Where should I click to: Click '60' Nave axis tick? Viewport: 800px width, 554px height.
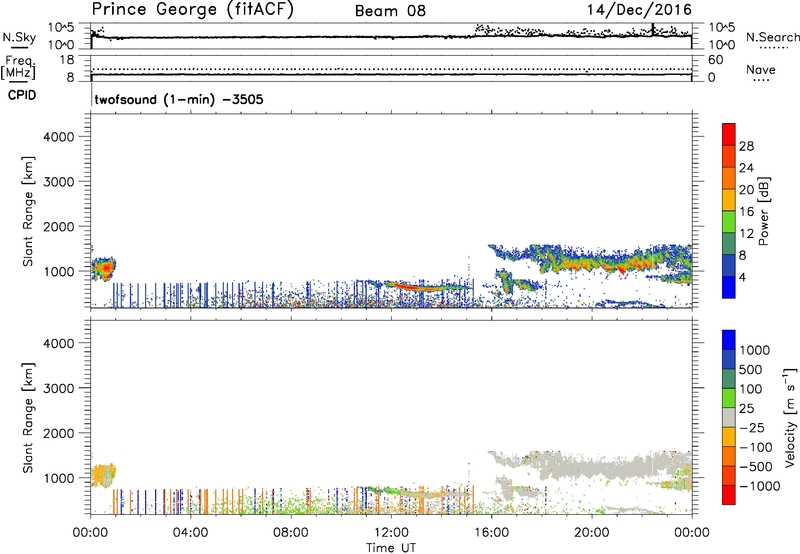click(715, 60)
